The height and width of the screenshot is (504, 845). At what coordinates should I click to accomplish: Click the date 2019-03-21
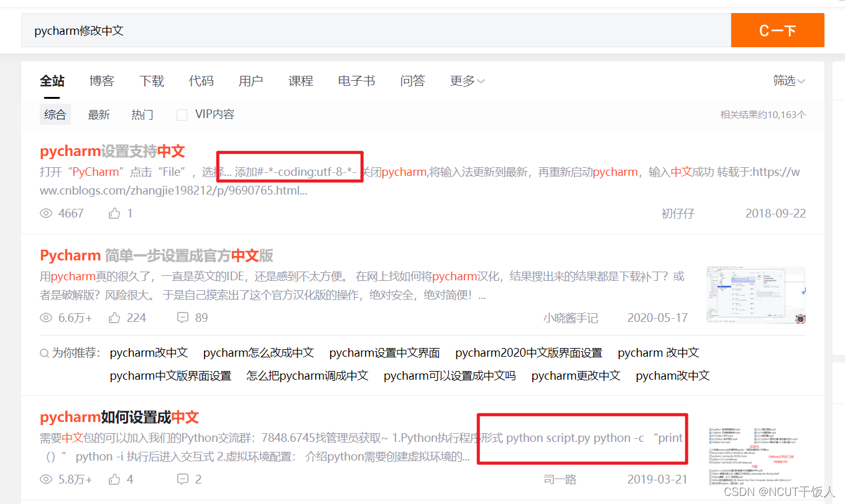coord(658,479)
